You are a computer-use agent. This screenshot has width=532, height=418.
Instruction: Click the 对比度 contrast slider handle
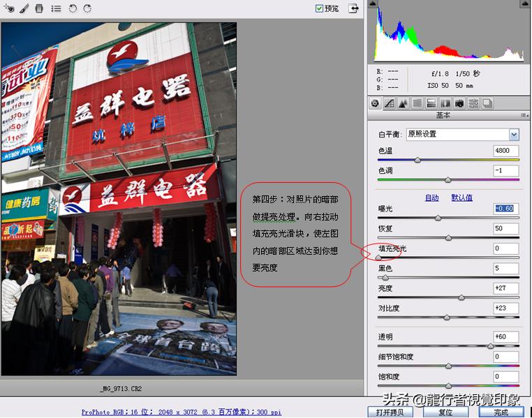[447, 318]
